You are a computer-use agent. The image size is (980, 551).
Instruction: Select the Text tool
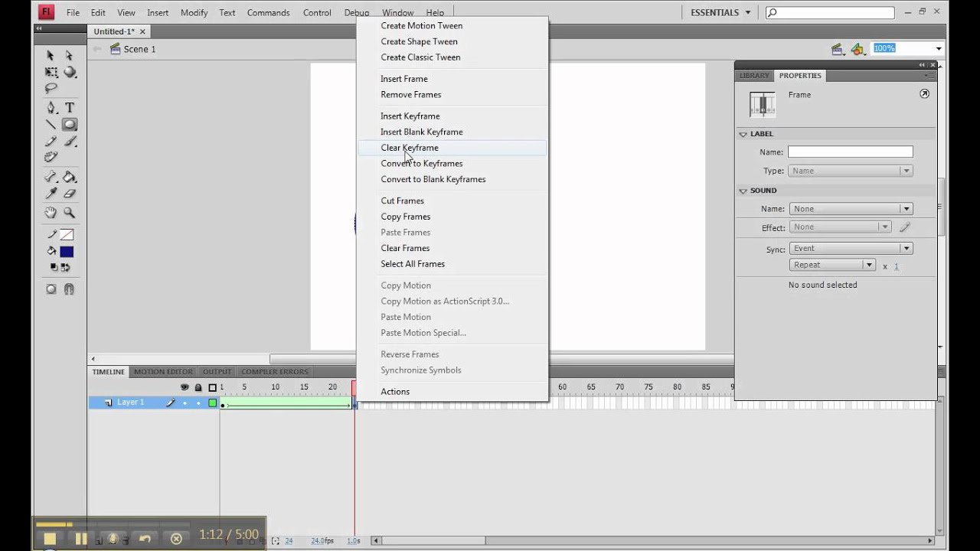pyautogui.click(x=70, y=108)
